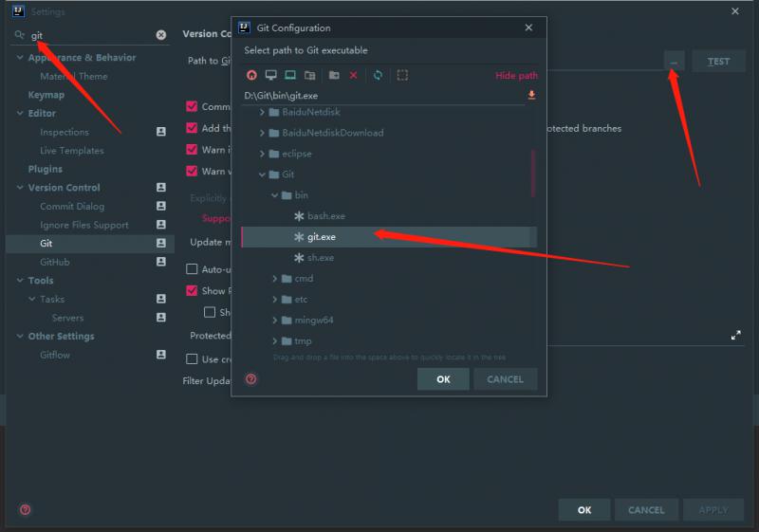
Task: Enable the 'Use cre...' checkbox
Action: click(x=192, y=358)
